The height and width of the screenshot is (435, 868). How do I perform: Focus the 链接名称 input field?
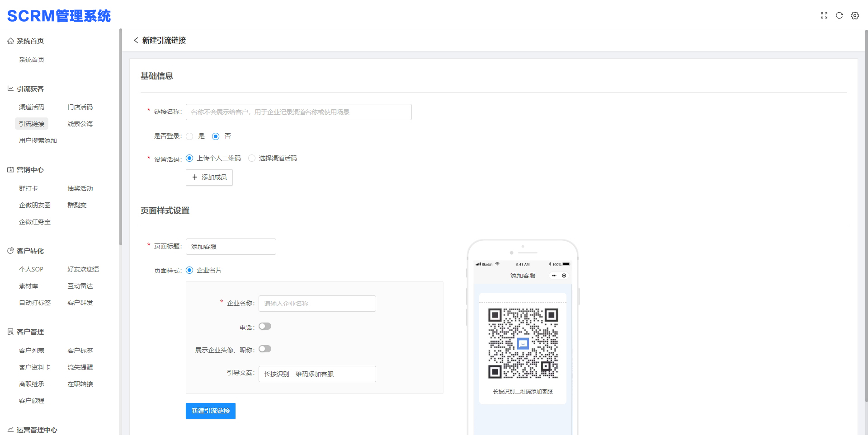click(299, 112)
